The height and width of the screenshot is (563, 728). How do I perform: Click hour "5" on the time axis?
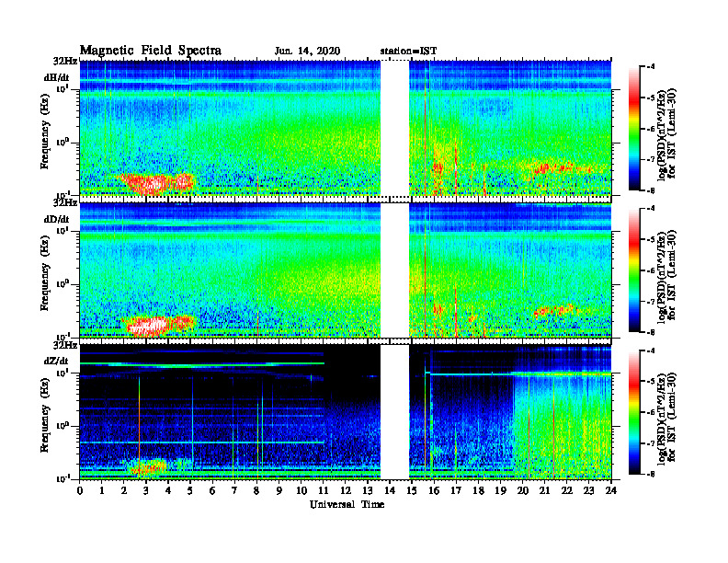coord(190,491)
